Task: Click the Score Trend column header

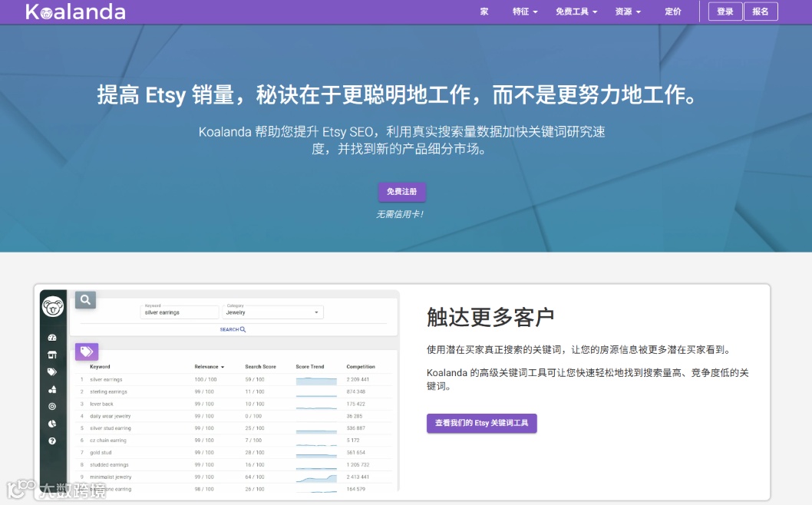Action: point(309,367)
